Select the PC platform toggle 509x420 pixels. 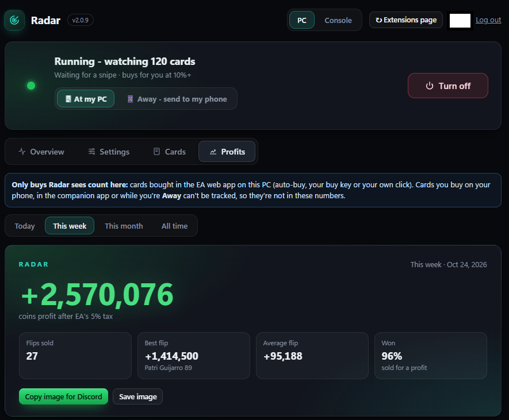pos(302,20)
